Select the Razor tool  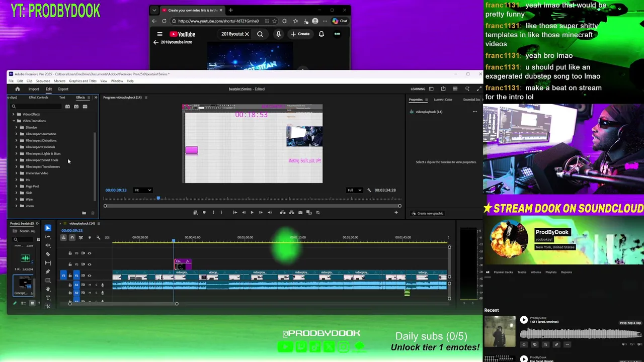coord(48,254)
